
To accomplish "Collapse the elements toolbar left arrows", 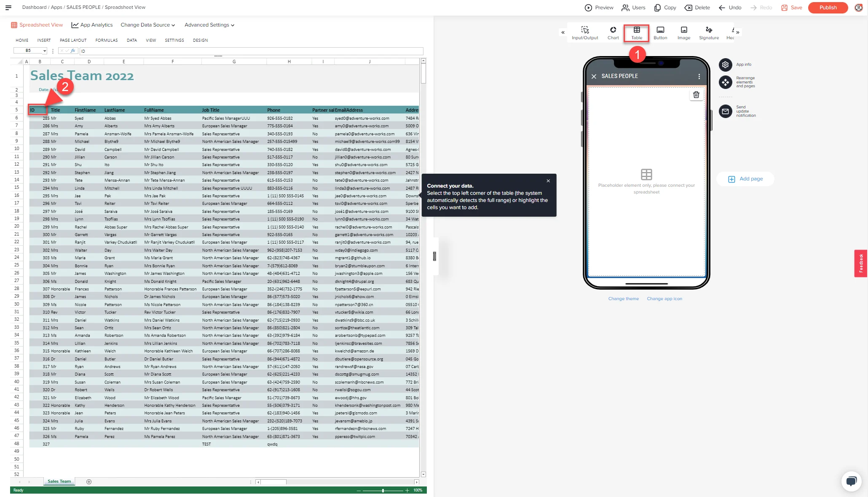I will click(x=563, y=32).
